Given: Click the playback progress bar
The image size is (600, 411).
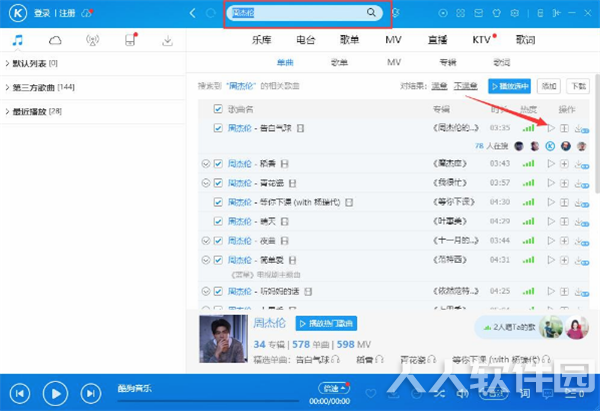Looking at the screenshot, I should [209, 401].
